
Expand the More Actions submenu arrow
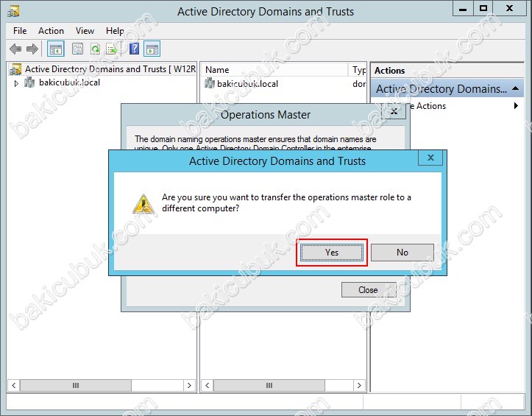(516, 105)
